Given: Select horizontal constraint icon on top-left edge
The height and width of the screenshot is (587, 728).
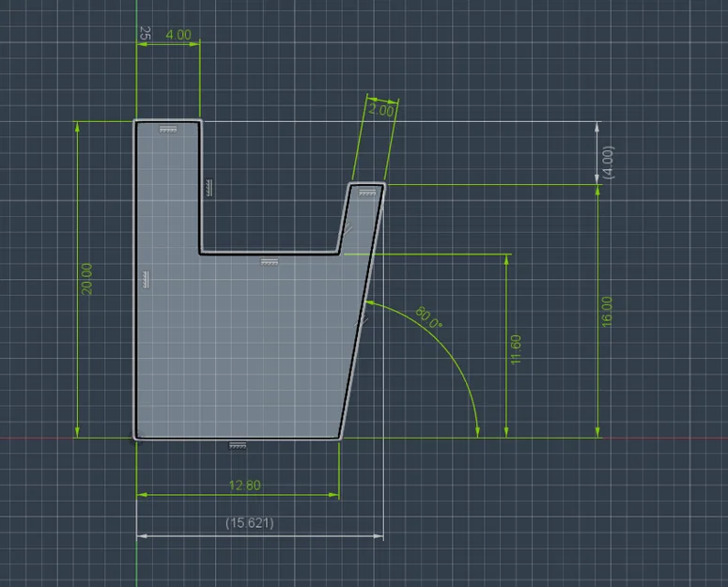Looking at the screenshot, I should click(168, 130).
